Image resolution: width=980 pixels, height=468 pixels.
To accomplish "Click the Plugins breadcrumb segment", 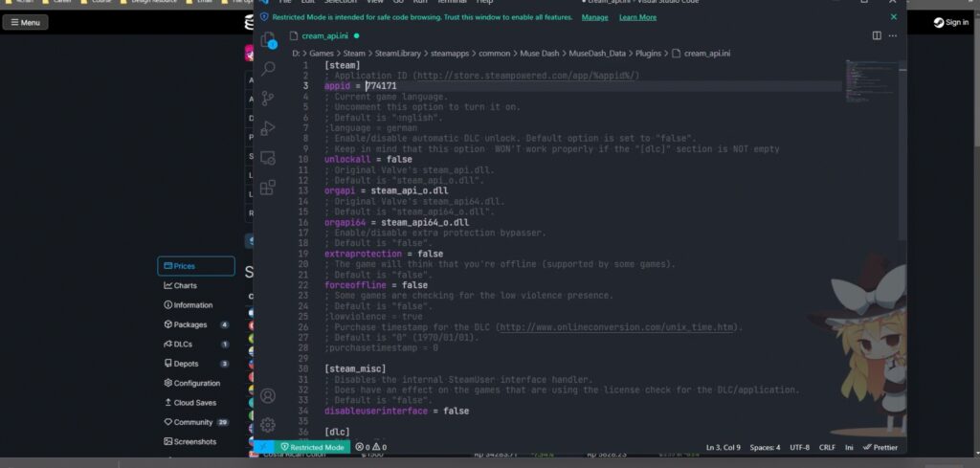I will pos(648,53).
